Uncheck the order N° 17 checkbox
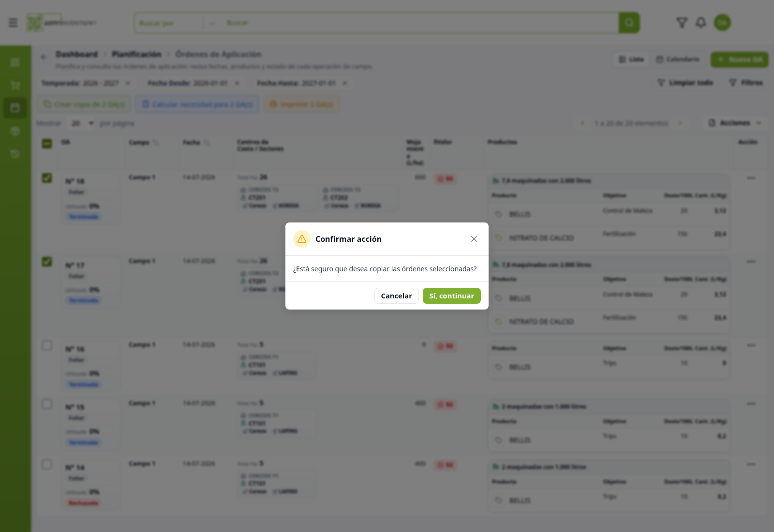The width and height of the screenshot is (774, 532). tap(47, 262)
